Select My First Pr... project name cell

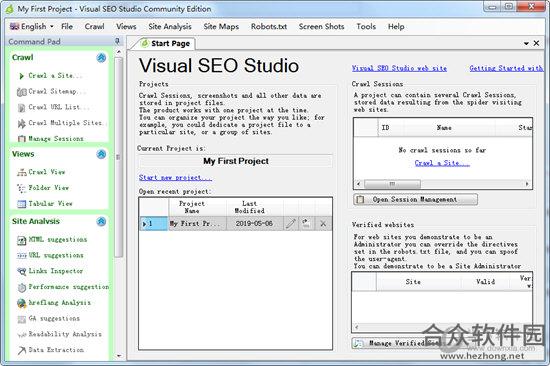coord(197,224)
